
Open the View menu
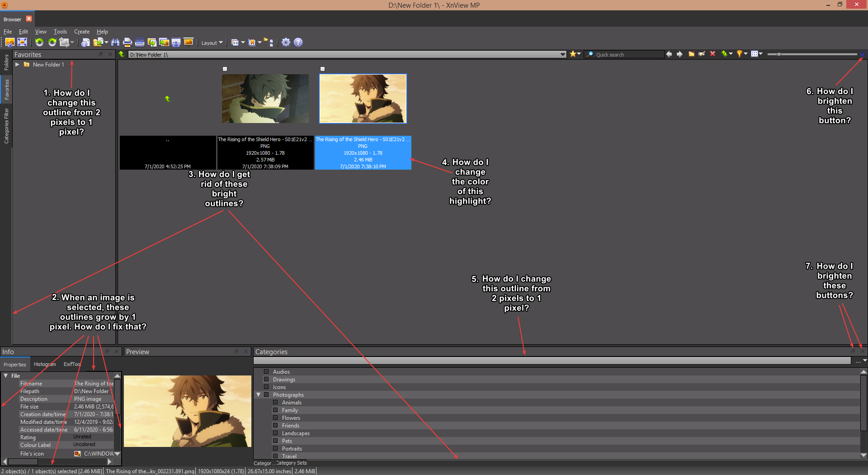41,32
